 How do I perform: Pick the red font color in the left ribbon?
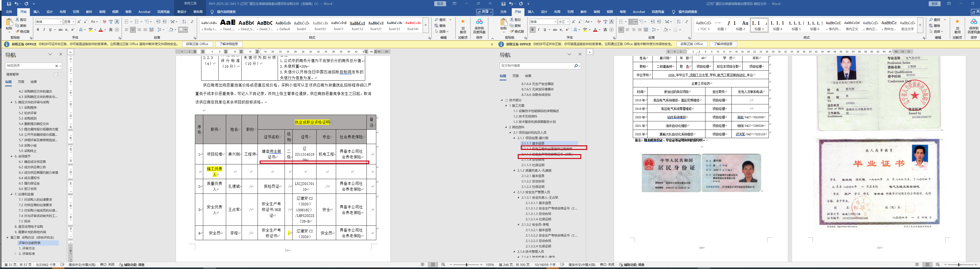pyautogui.click(x=101, y=30)
